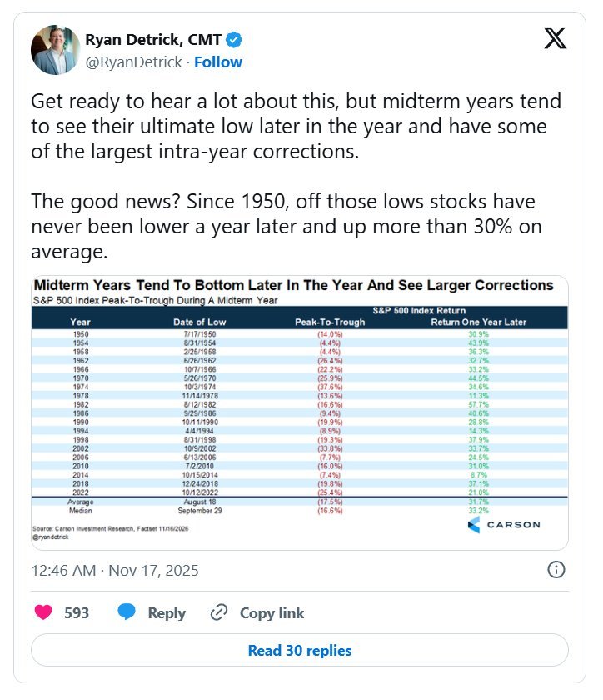Click the Return One Year Later column header
The height and width of the screenshot is (700, 603).
pos(478,322)
